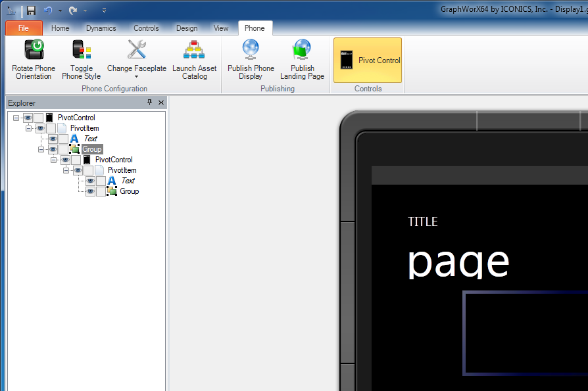
Task: Click the Rotate Phone Orientation icon
Action: [x=34, y=51]
